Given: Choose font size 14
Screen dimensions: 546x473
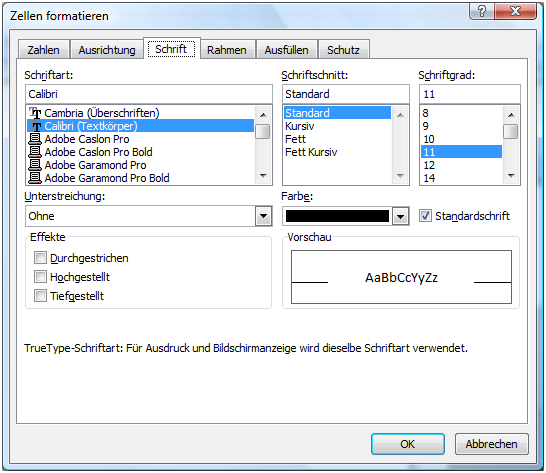Looking at the screenshot, I should tap(461, 178).
